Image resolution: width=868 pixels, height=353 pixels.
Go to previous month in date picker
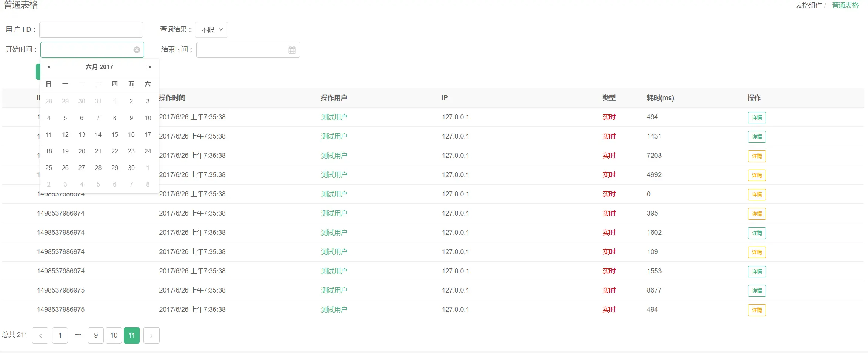click(x=49, y=67)
